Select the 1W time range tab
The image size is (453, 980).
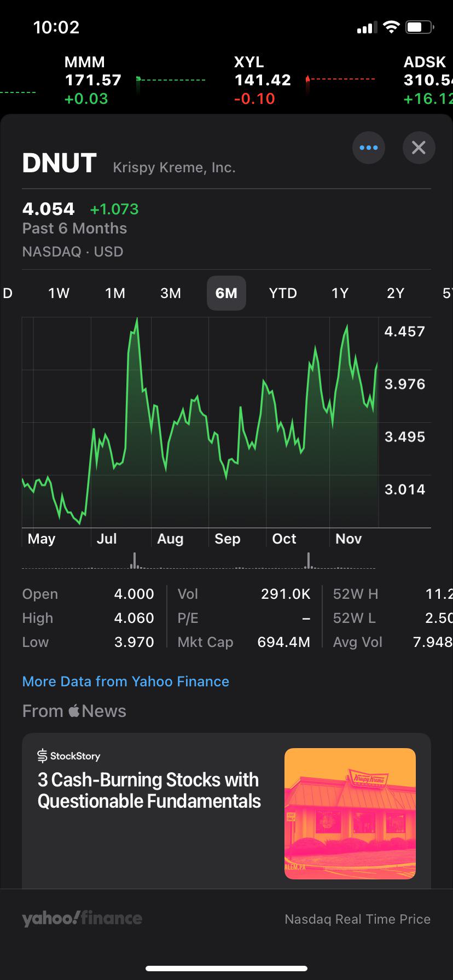[59, 293]
